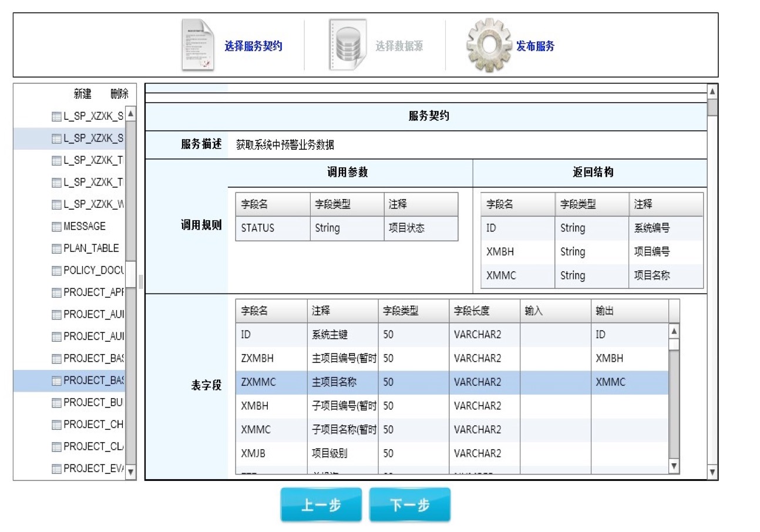Image resolution: width=760 pixels, height=532 pixels.
Task: Click 删除 to delete the item
Action: click(x=119, y=94)
